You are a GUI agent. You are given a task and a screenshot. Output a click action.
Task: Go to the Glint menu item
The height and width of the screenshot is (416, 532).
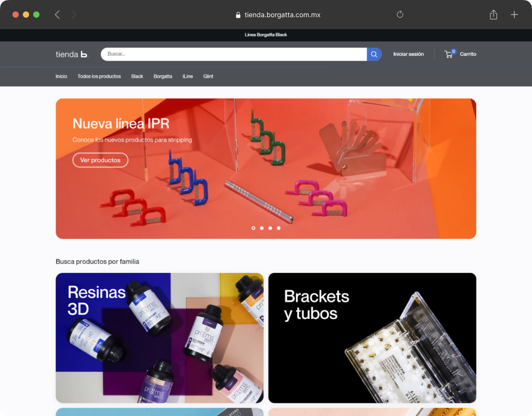(x=208, y=76)
